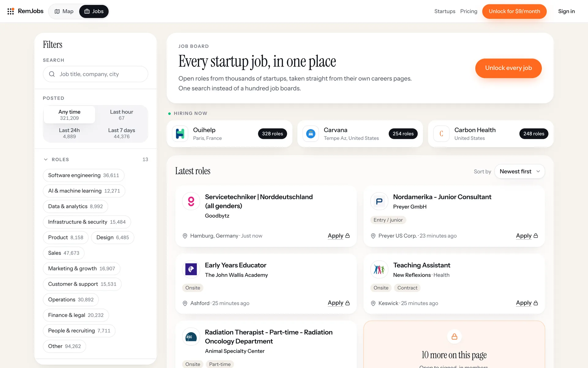Click the location pin beside Ashford
Viewport: 588px width, 368px height.
coord(185,303)
